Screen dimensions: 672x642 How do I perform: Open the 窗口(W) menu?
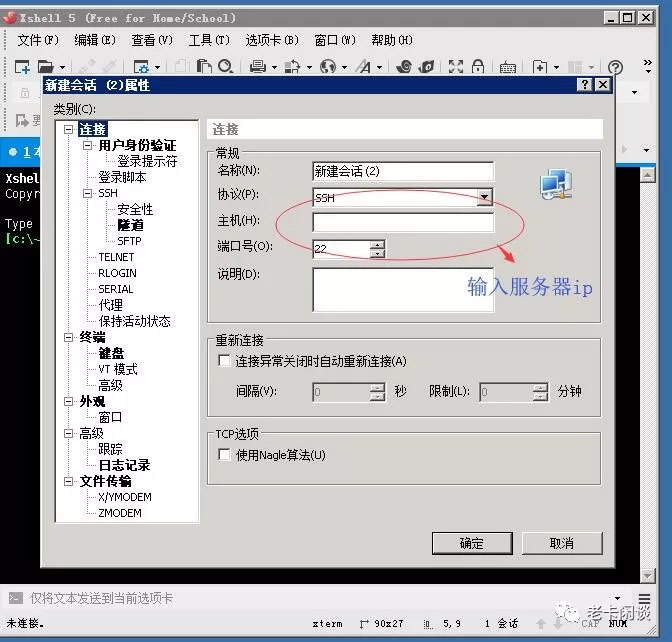coord(335,40)
